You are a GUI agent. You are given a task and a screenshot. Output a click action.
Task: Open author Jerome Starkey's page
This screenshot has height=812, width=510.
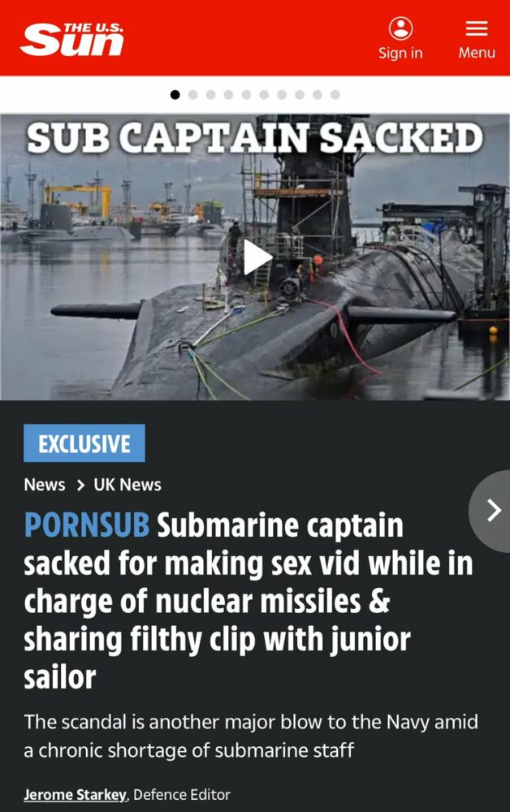click(75, 795)
